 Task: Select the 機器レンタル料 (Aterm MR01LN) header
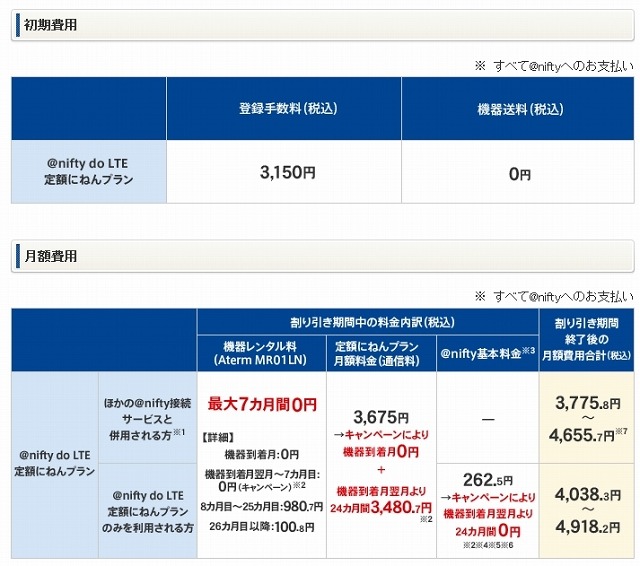pos(260,353)
